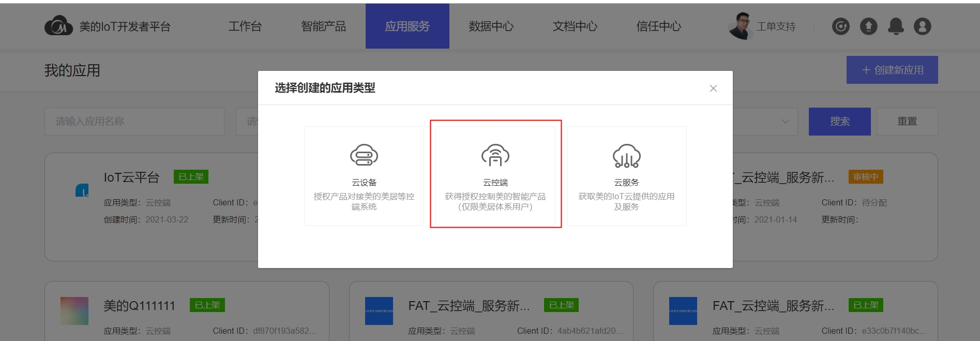The width and height of the screenshot is (980, 341).
Task: Click the 搜索 button
Action: click(840, 122)
